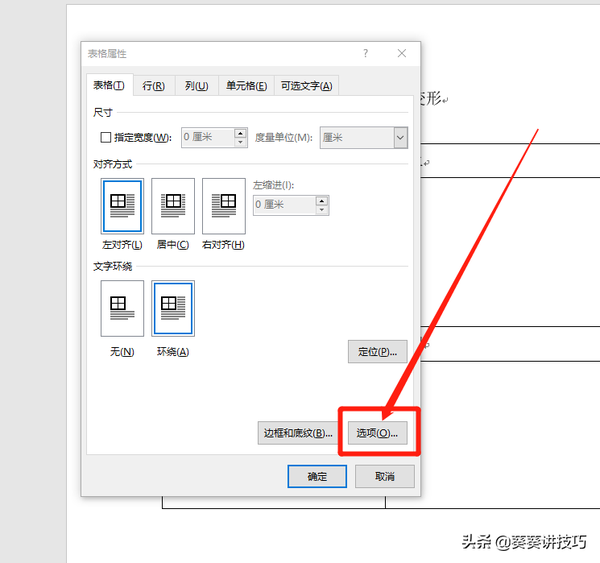
Task: Switch to the 行(R) tab
Action: point(154,86)
